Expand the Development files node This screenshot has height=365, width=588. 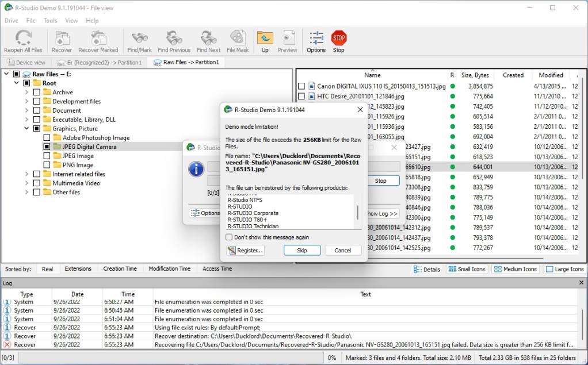click(x=26, y=101)
